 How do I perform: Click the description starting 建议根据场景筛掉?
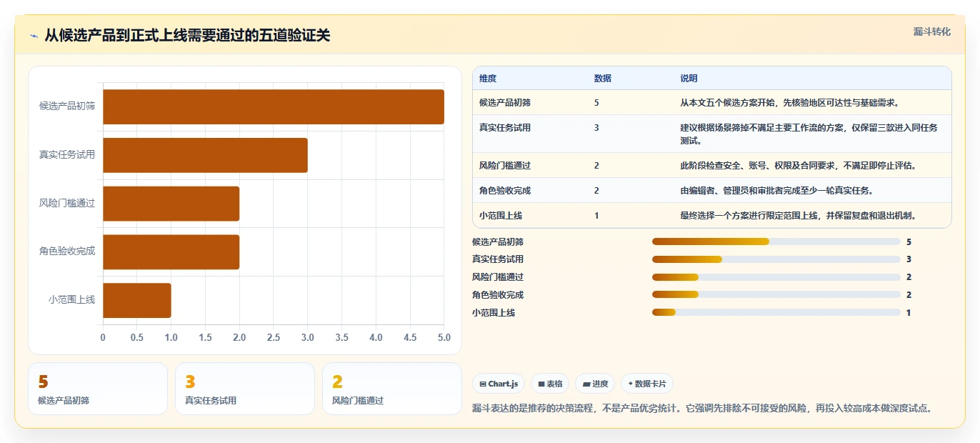[x=809, y=134]
